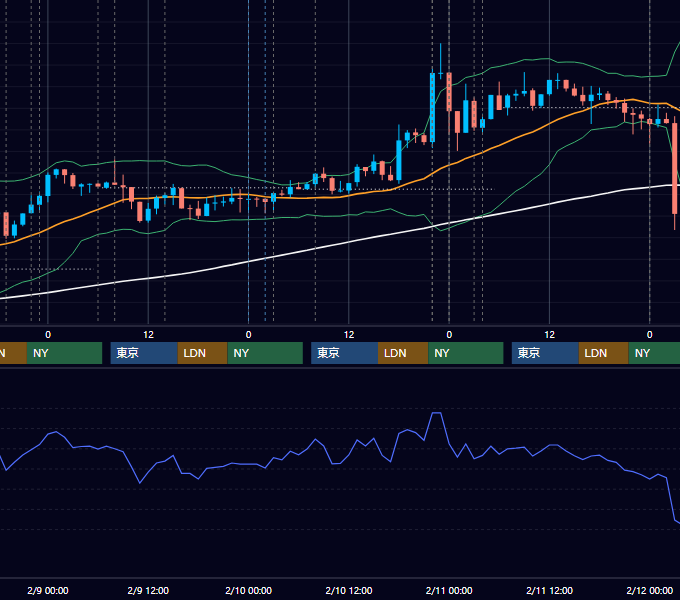This screenshot has height=600, width=680.
Task: Click the tall blue candle just before 2/11 00:00
Action: 432,107
